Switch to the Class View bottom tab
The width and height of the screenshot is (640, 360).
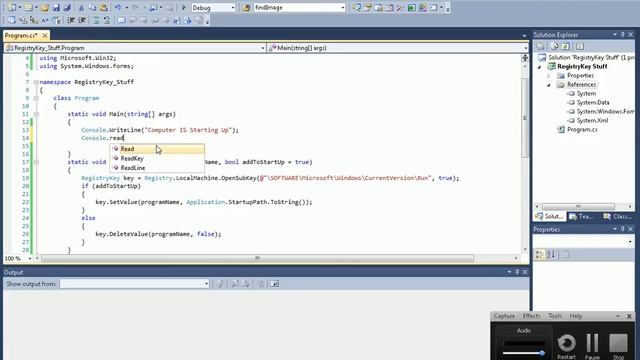tap(617, 216)
